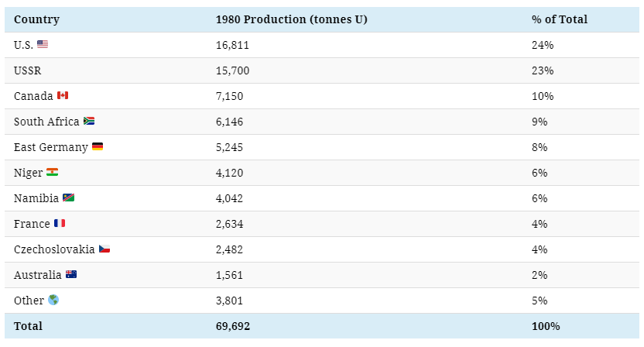Viewport: 644px width, 347px height.
Task: Click the 24% share cell
Action: click(x=543, y=45)
